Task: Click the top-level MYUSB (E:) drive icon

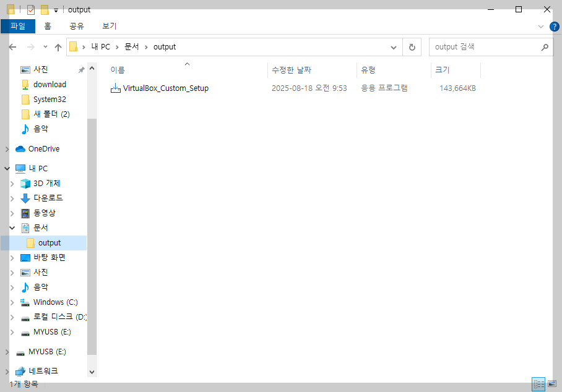Action: 20,353
